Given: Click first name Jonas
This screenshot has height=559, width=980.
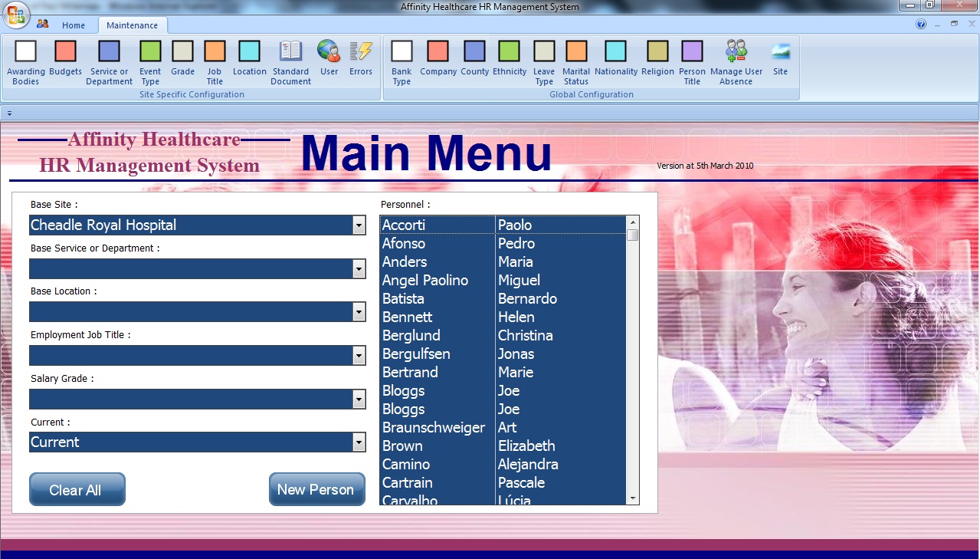Looking at the screenshot, I should [516, 353].
